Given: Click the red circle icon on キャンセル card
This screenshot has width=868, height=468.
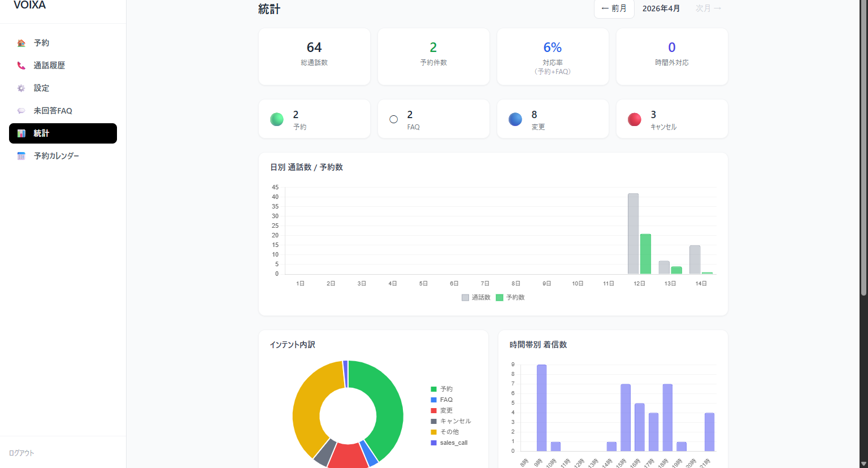Looking at the screenshot, I should coord(635,119).
